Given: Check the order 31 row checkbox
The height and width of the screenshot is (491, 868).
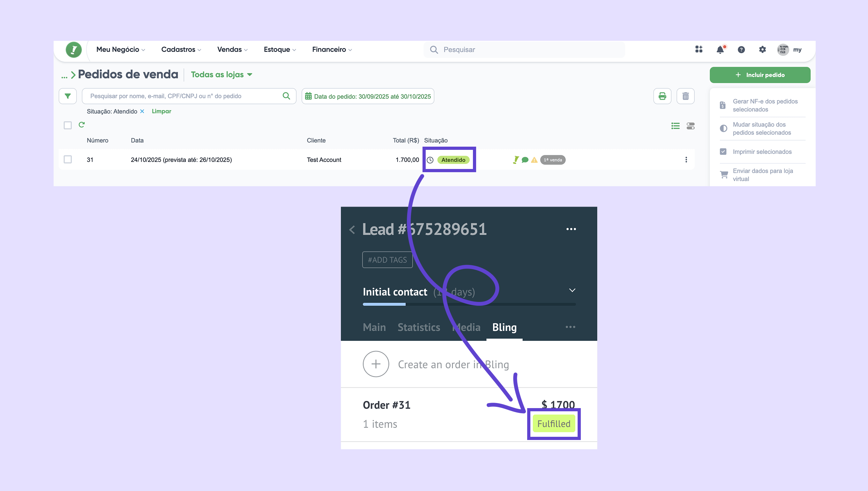Looking at the screenshot, I should (x=68, y=159).
